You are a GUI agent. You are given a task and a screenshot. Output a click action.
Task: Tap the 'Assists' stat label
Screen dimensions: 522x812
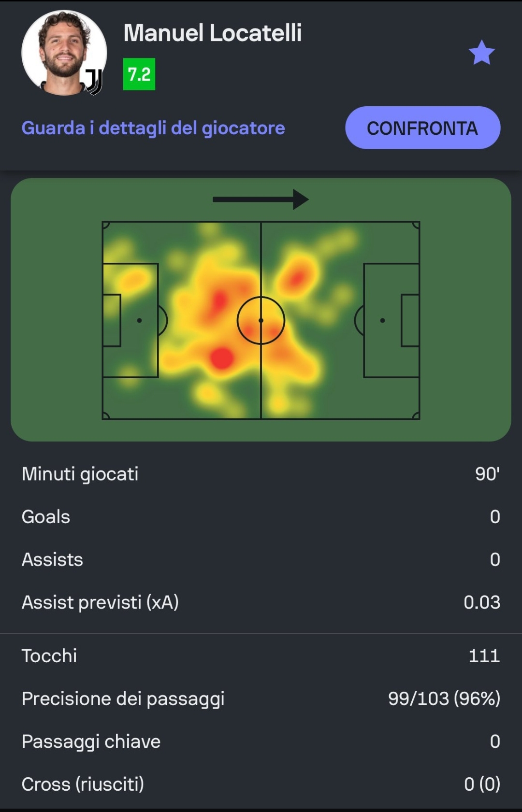[x=52, y=559]
